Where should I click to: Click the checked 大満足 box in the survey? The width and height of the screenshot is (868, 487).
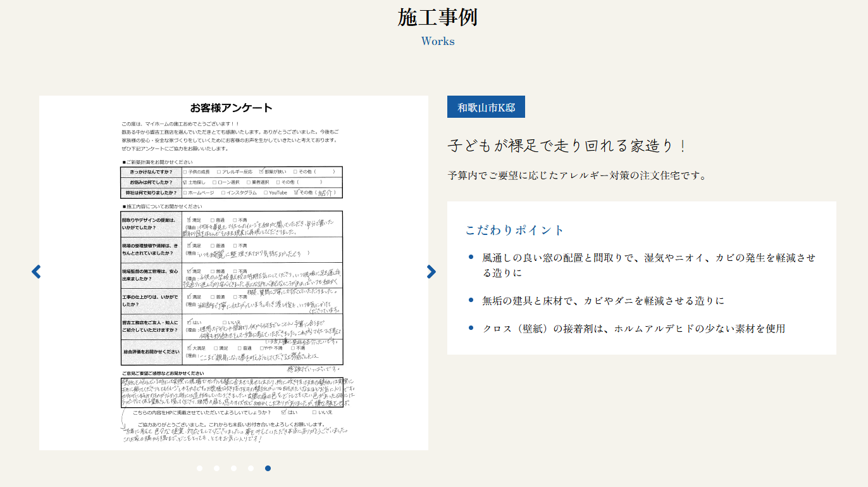tap(189, 348)
